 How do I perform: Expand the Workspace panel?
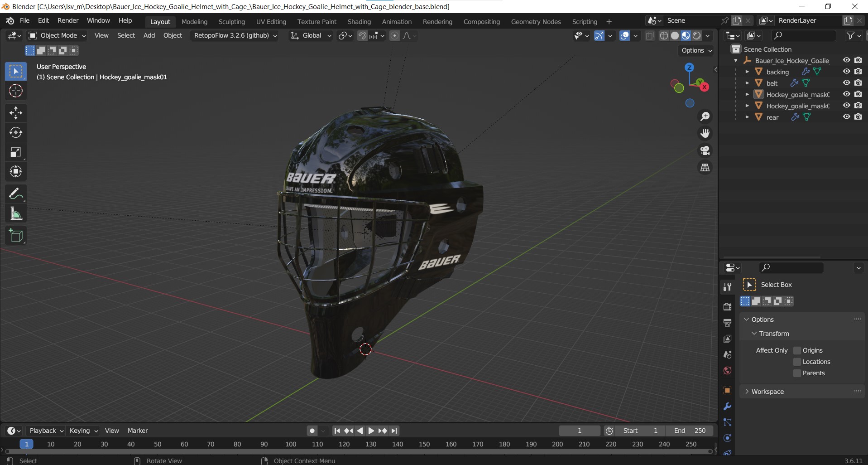tap(767, 392)
